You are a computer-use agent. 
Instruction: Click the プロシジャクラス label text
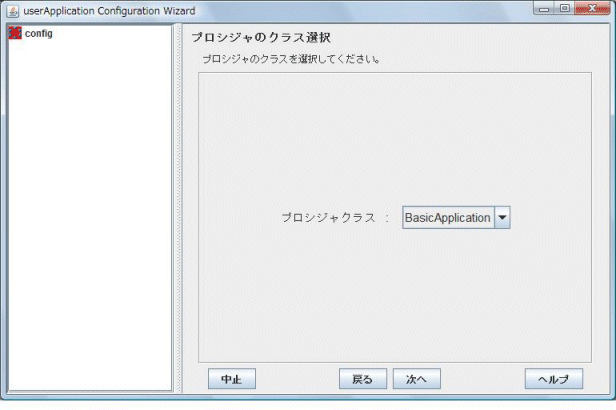pos(328,218)
